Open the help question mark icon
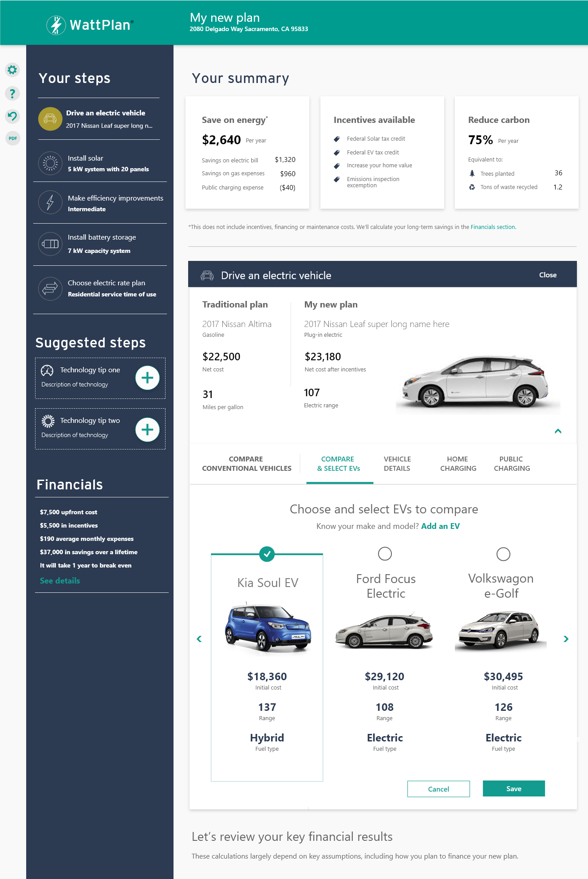The image size is (588, 879). (12, 93)
